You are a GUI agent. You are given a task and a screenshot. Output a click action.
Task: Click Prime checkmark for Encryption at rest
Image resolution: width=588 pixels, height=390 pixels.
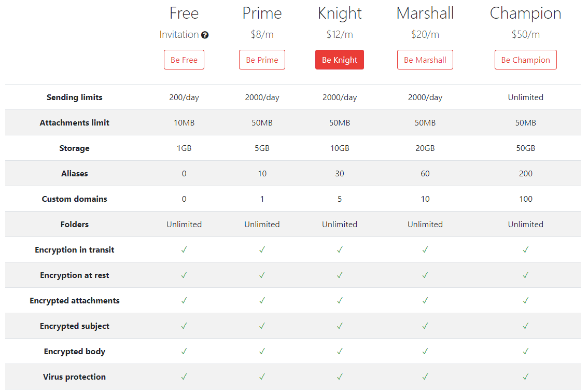[x=262, y=275]
